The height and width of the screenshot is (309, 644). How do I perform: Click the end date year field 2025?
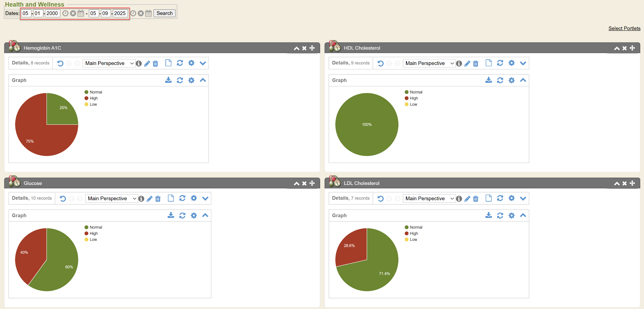(x=120, y=13)
